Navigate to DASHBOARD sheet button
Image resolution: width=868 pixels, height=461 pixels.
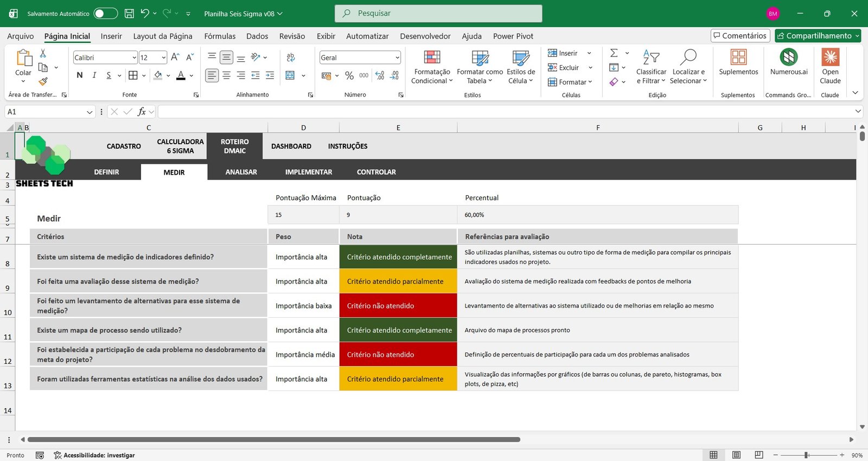coord(291,146)
